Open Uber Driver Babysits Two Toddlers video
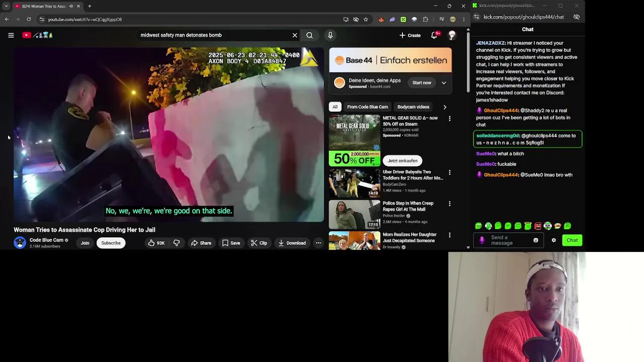The image size is (644, 362). pos(413,175)
